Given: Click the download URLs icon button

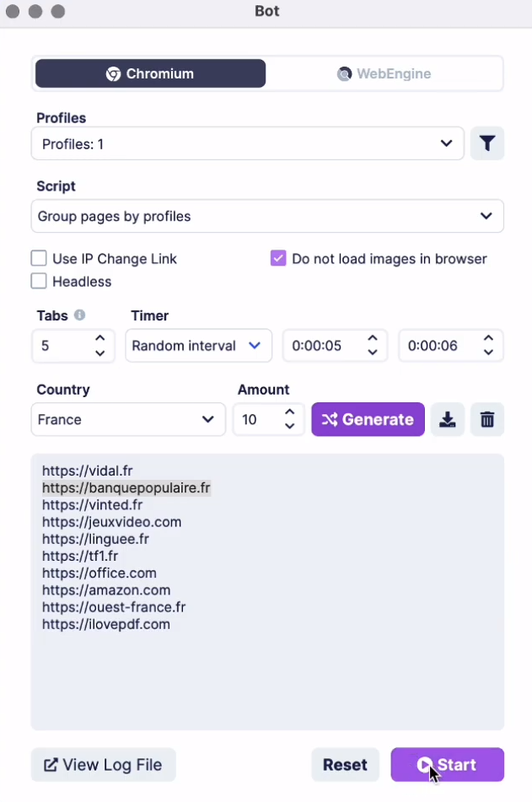Looking at the screenshot, I should coord(448,419).
